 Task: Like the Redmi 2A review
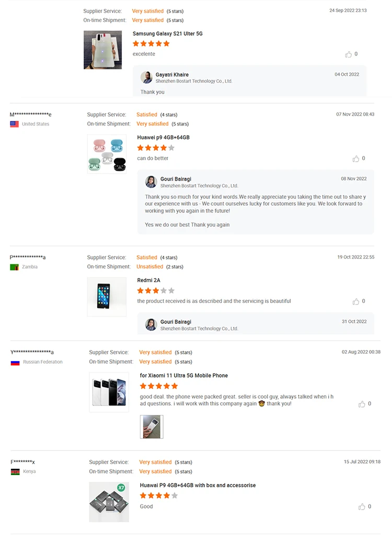[x=356, y=301]
